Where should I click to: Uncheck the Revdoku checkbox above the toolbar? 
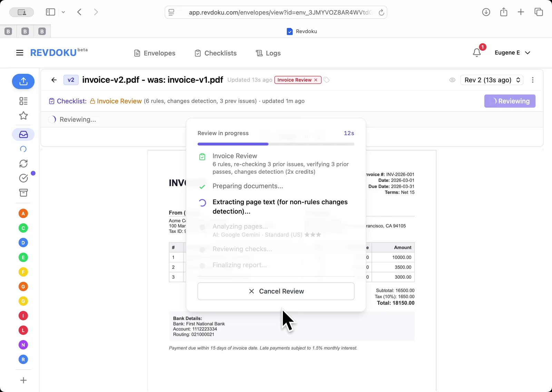(289, 31)
